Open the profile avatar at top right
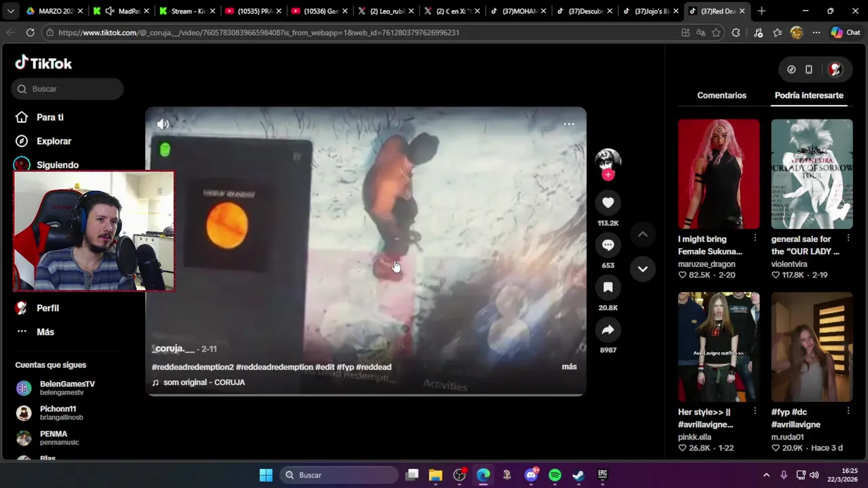868x488 pixels. pyautogui.click(x=835, y=69)
